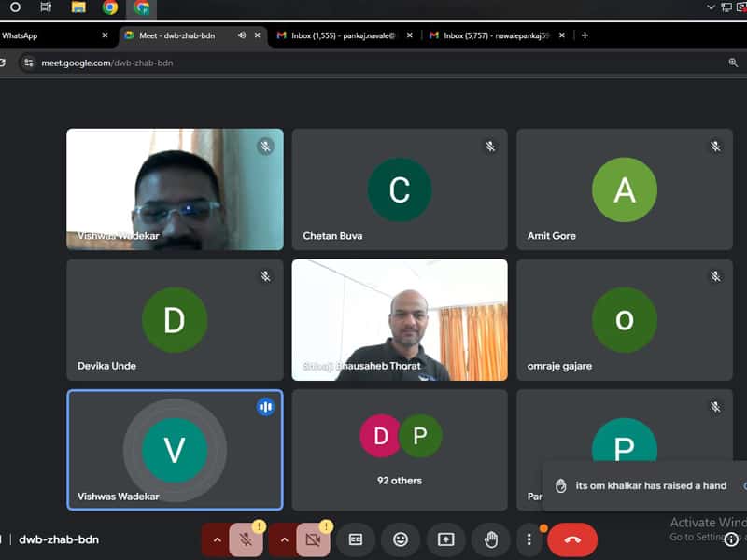Turn on the microphone
This screenshot has width=747, height=560.
(x=246, y=539)
